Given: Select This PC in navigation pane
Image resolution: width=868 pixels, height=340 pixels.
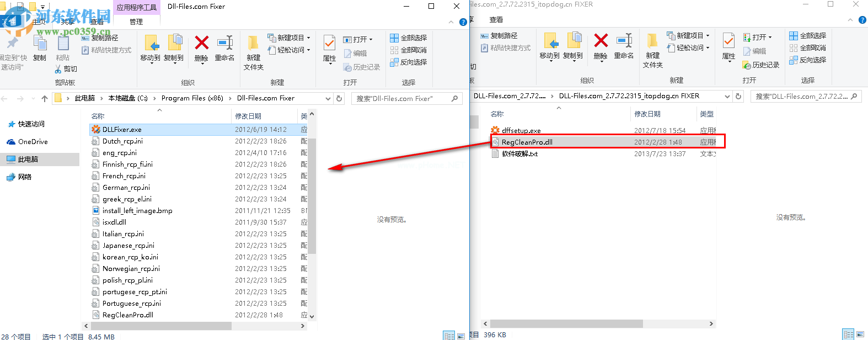Looking at the screenshot, I should coord(40,160).
